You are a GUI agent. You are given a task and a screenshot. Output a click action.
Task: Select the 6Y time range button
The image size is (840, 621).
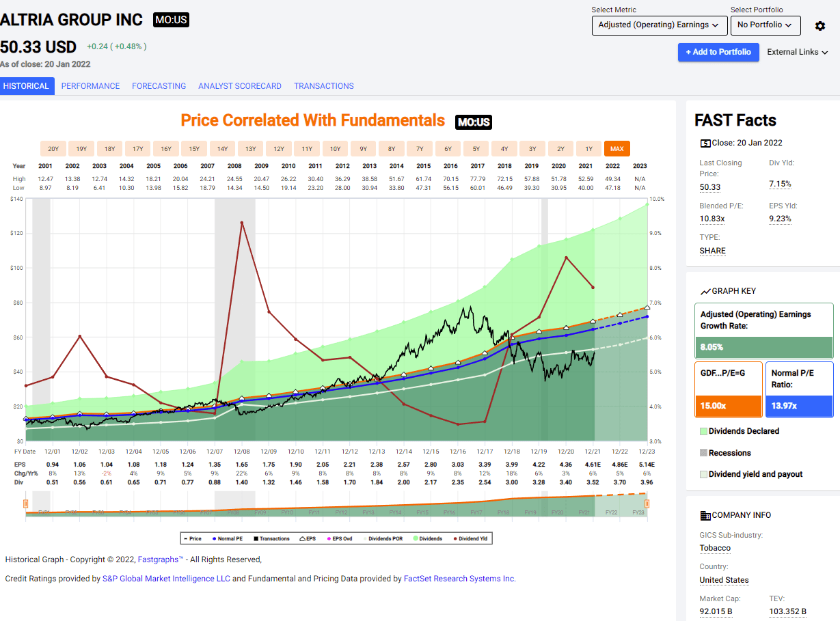coord(448,149)
